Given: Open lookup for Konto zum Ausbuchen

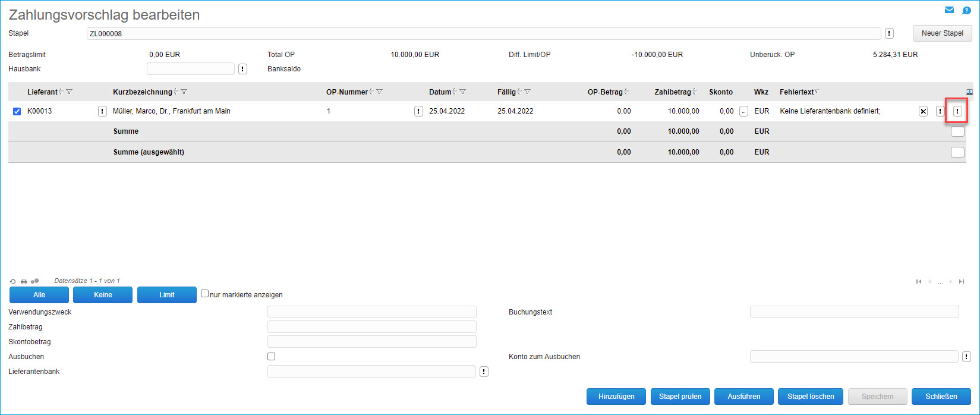Looking at the screenshot, I should 966,357.
